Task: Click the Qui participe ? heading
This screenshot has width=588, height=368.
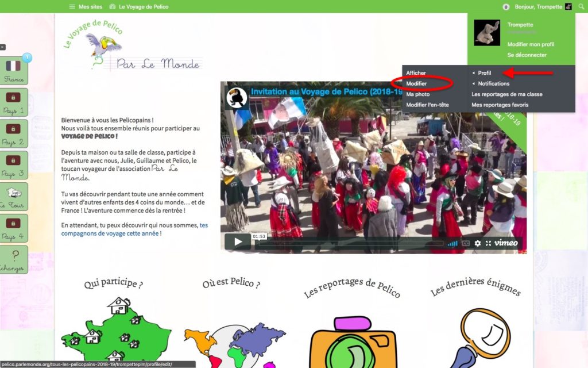Action: click(x=113, y=283)
